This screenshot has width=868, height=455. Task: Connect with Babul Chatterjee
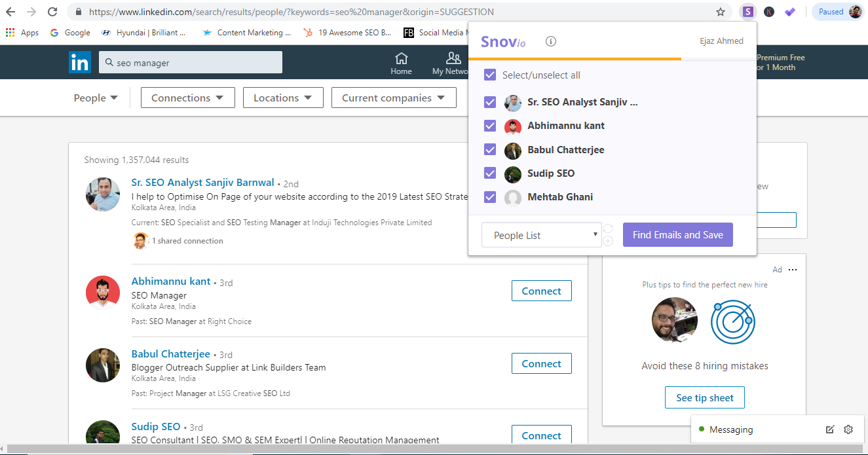pos(541,363)
